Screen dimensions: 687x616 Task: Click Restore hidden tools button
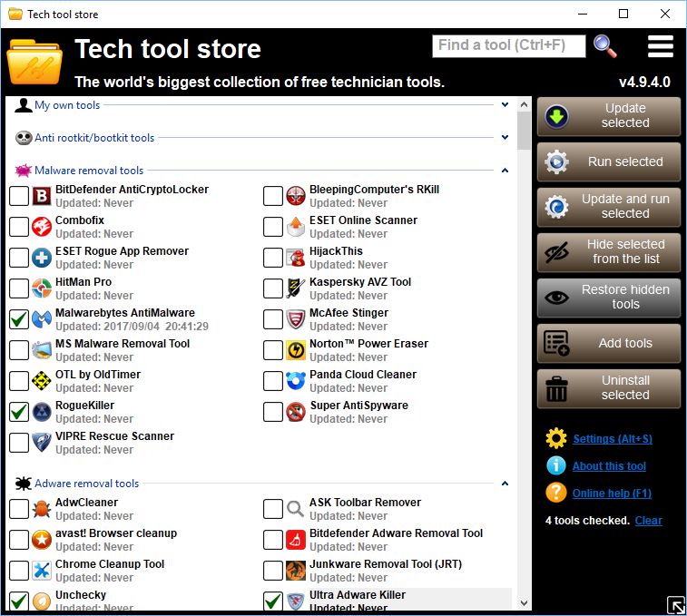pos(609,298)
